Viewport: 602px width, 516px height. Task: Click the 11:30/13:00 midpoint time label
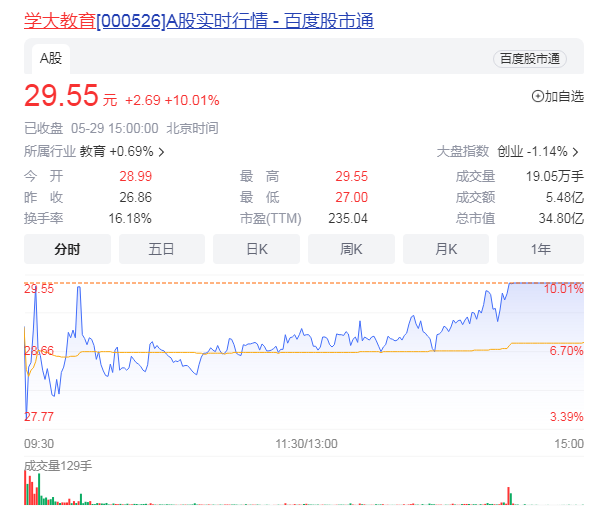click(x=306, y=443)
